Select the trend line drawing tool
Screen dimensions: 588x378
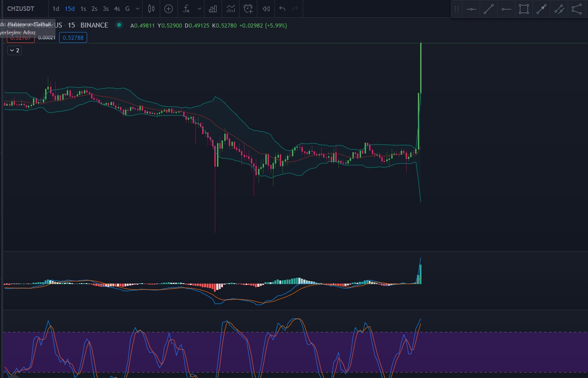488,9
